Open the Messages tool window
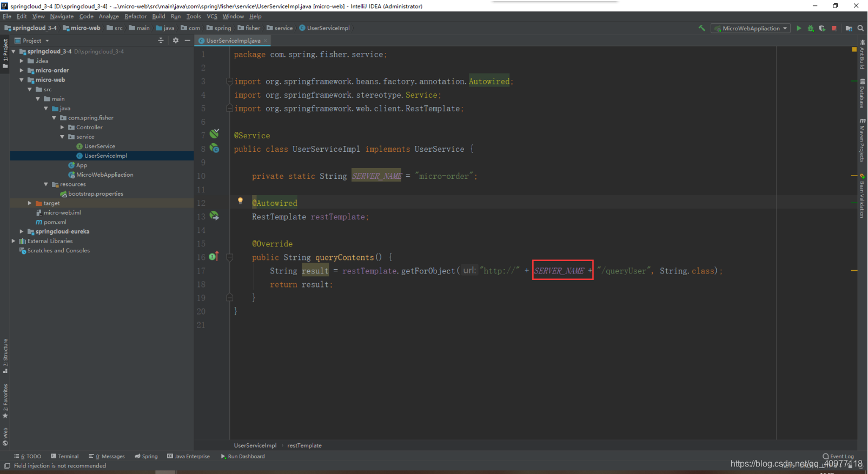The image size is (868, 474). 107,456
